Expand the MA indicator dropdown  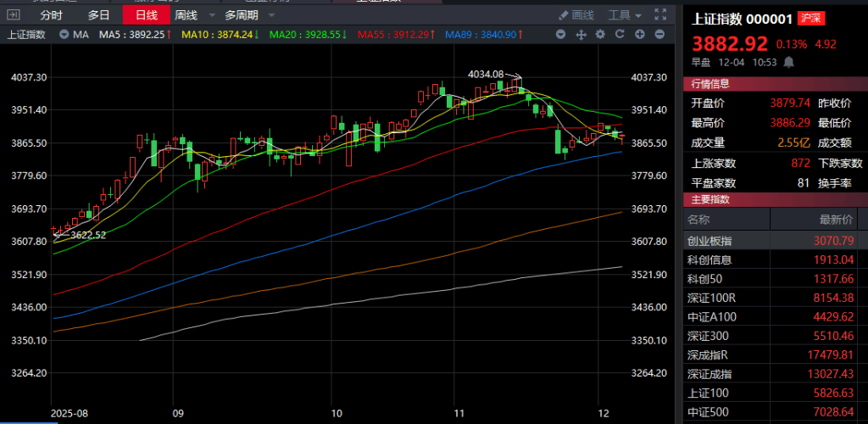[64, 35]
